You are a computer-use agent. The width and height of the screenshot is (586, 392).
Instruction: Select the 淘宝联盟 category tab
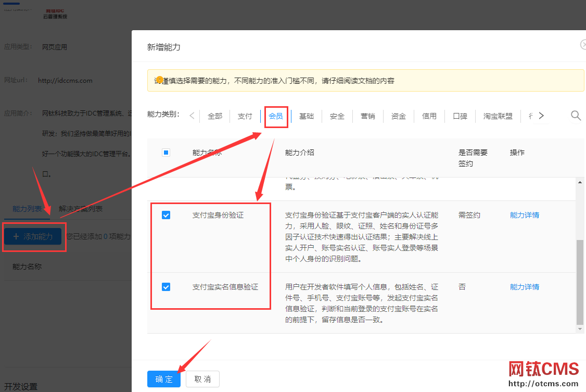click(x=498, y=116)
